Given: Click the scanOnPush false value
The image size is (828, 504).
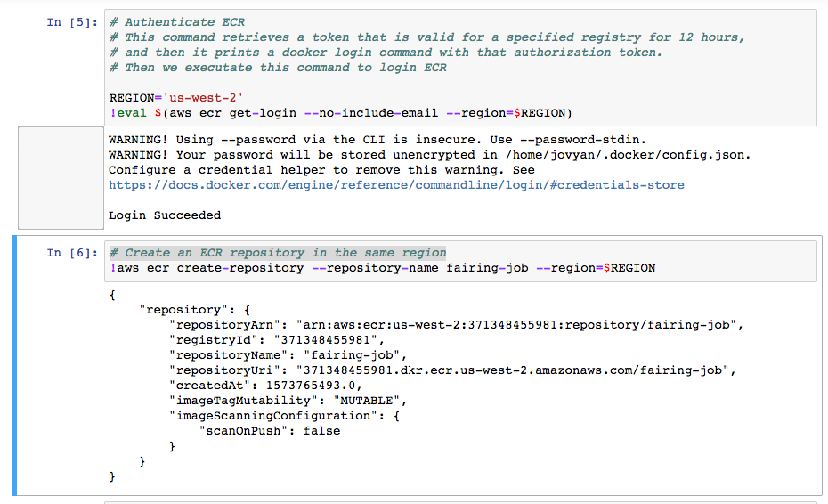Looking at the screenshot, I should [x=321, y=431].
